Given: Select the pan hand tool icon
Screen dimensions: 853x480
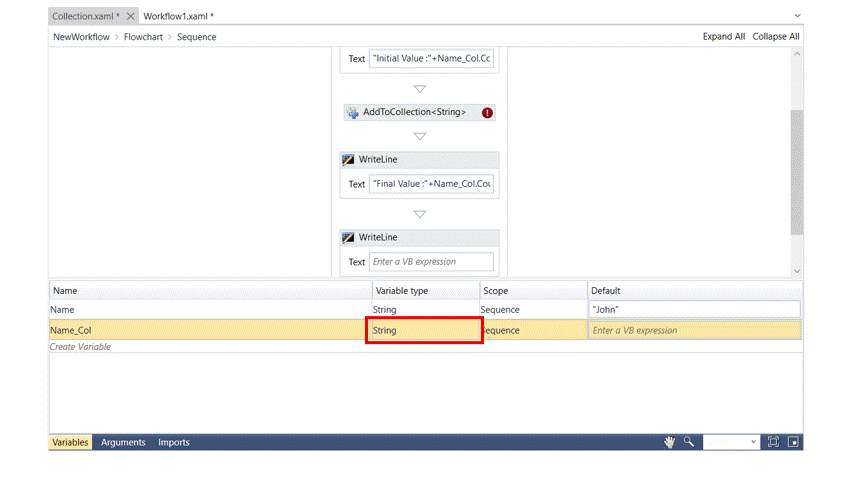Looking at the screenshot, I should (x=669, y=442).
